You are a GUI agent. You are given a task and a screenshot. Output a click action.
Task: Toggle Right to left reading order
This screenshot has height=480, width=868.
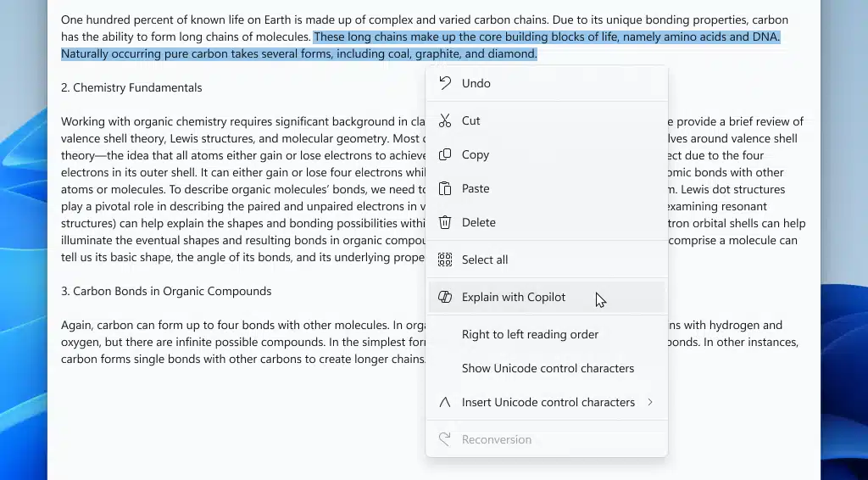tap(530, 334)
